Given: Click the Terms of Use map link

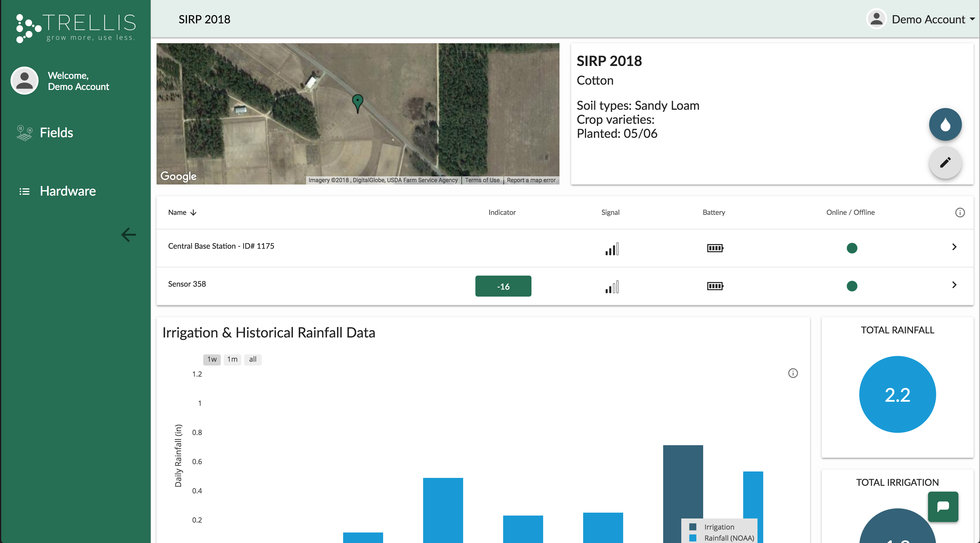Looking at the screenshot, I should pyautogui.click(x=482, y=180).
